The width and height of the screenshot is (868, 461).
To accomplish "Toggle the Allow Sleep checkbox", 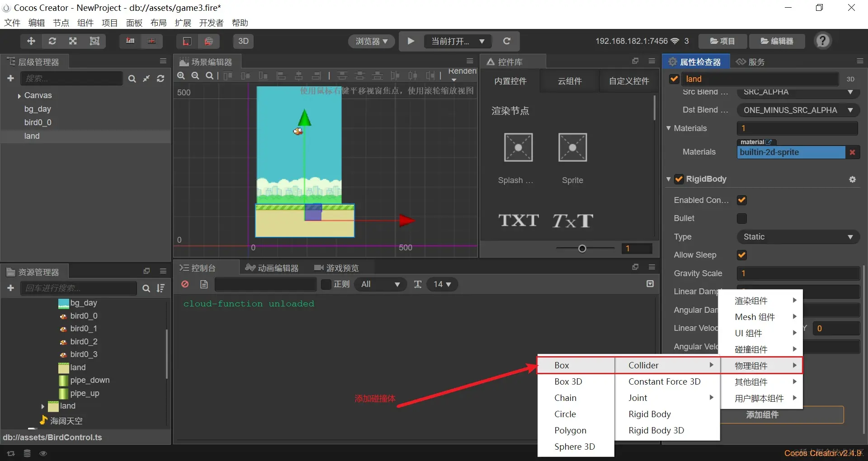I will 742,255.
